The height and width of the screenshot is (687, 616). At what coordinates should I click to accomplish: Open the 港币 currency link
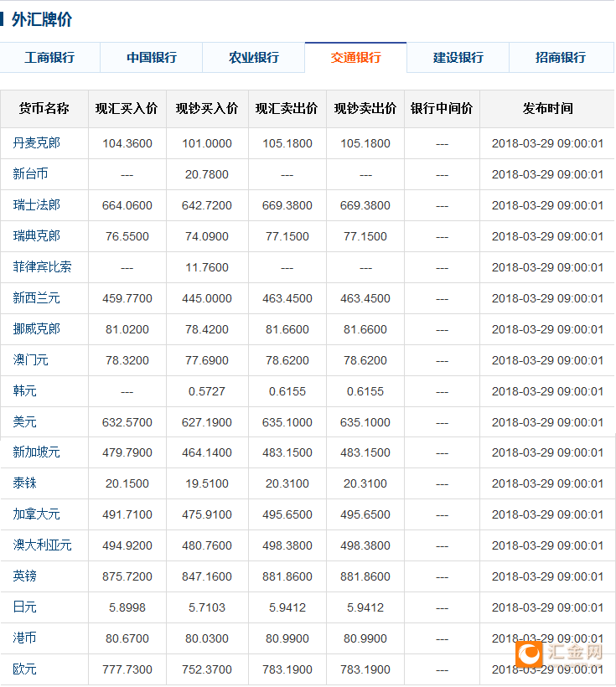pyautogui.click(x=24, y=638)
